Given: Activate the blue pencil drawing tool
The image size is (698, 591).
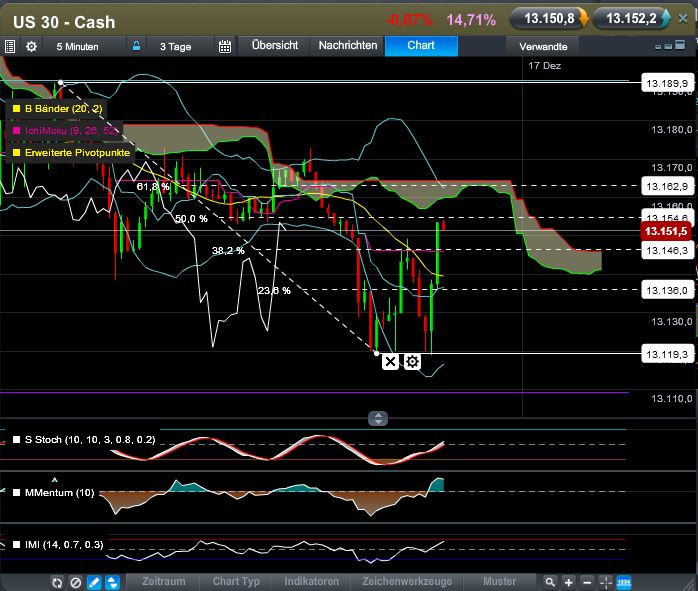Looking at the screenshot, I should pyautogui.click(x=94, y=583).
